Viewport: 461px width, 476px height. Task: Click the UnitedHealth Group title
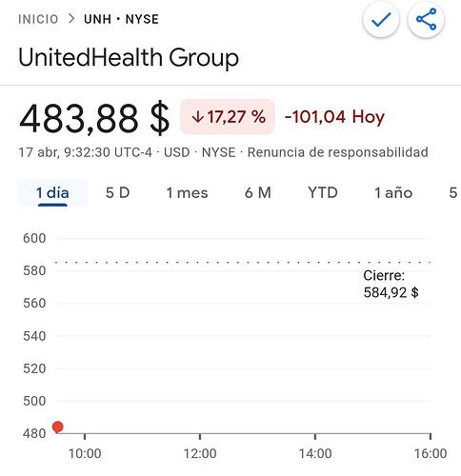point(129,58)
